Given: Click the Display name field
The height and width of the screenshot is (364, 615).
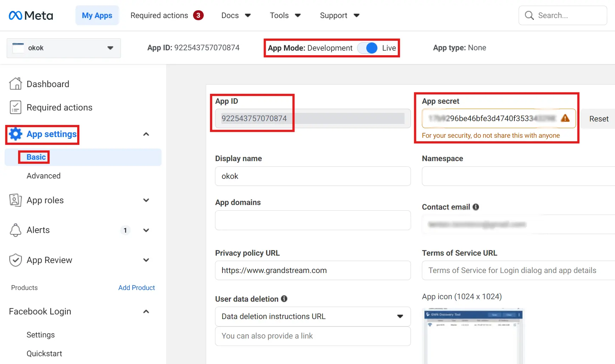Looking at the screenshot, I should pos(313,176).
